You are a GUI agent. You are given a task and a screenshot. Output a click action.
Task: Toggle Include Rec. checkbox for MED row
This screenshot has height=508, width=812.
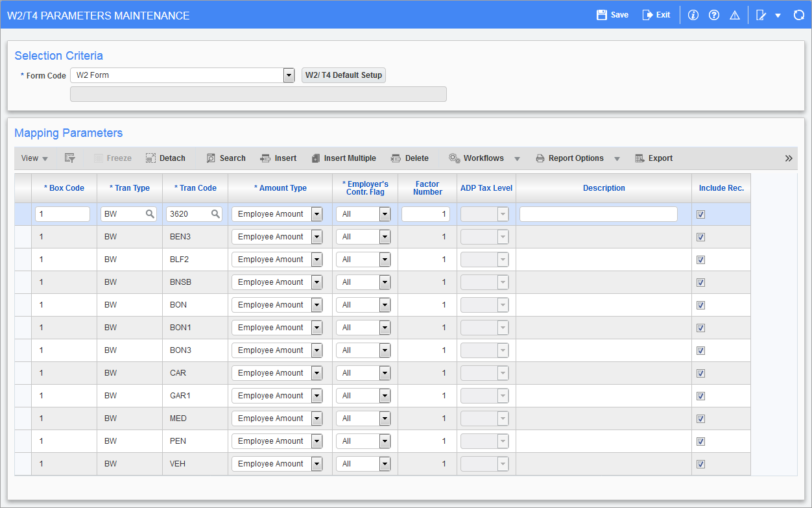click(700, 418)
